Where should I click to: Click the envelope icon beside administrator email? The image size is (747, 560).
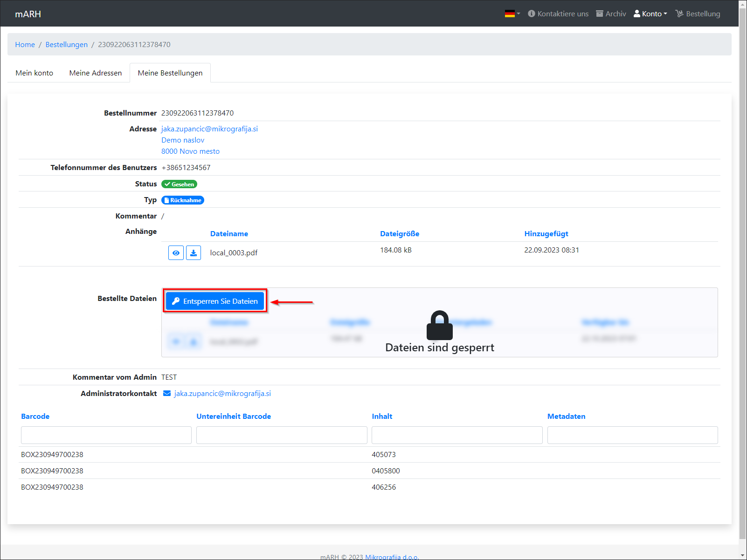click(x=167, y=394)
